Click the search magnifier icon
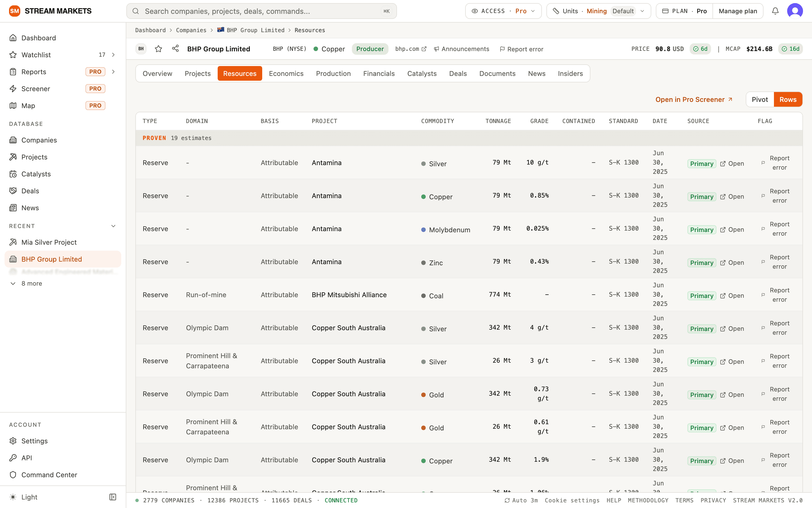Image resolution: width=812 pixels, height=508 pixels. point(136,11)
